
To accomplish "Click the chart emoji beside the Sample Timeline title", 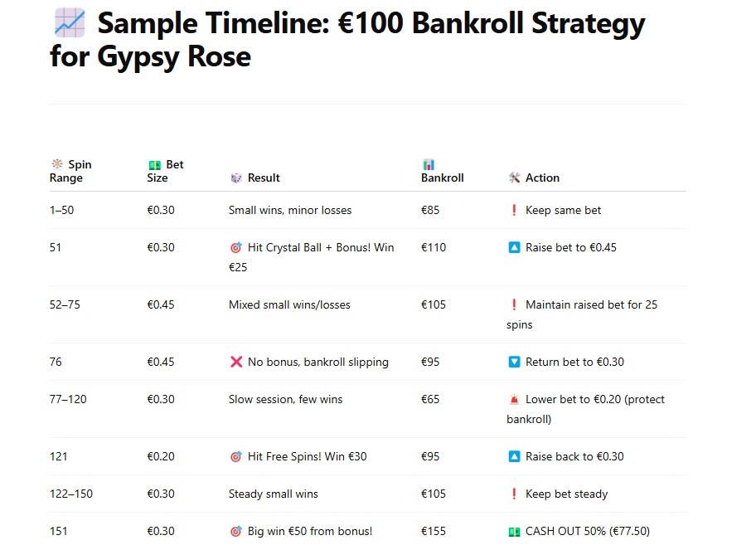I will 68,22.
